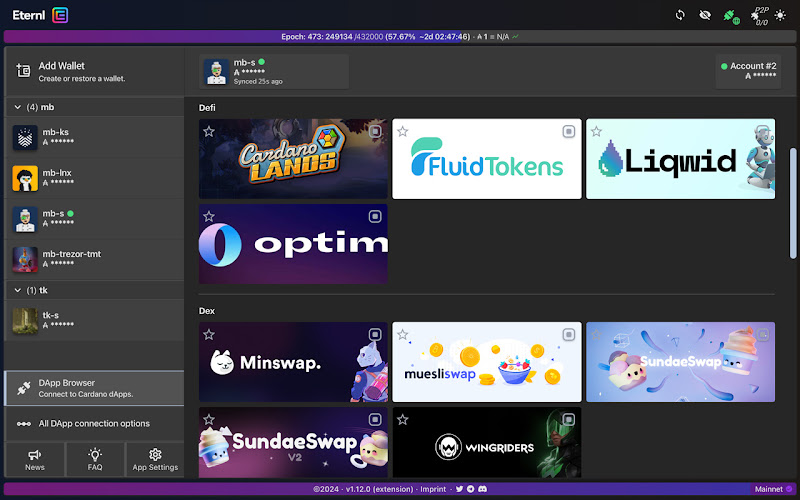Click the mb-s wallet card in header
Viewport: 800px width, 500px height.
click(x=274, y=71)
